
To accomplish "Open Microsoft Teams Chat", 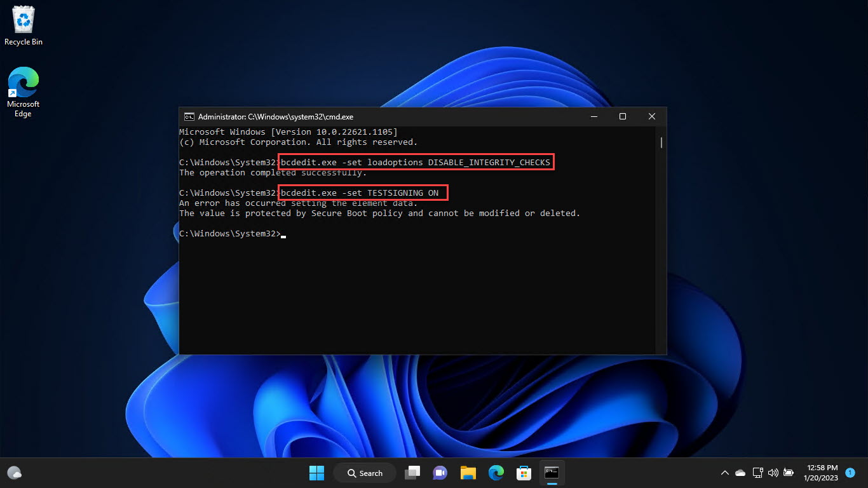I will click(440, 473).
